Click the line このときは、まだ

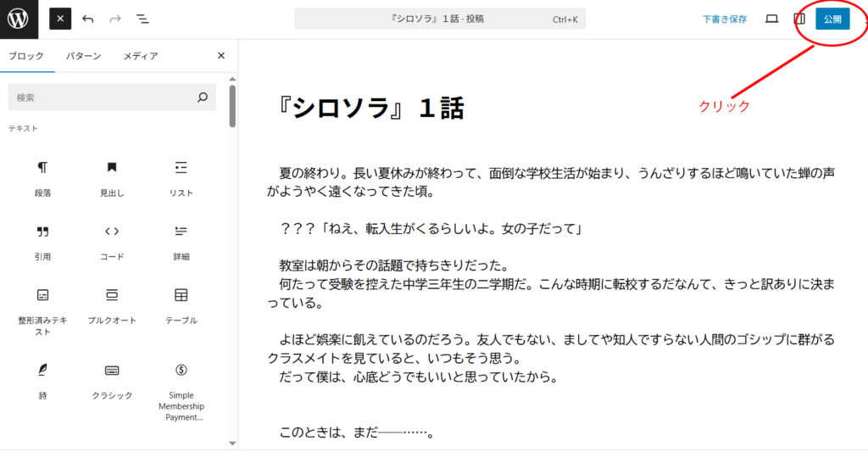pyautogui.click(x=357, y=432)
